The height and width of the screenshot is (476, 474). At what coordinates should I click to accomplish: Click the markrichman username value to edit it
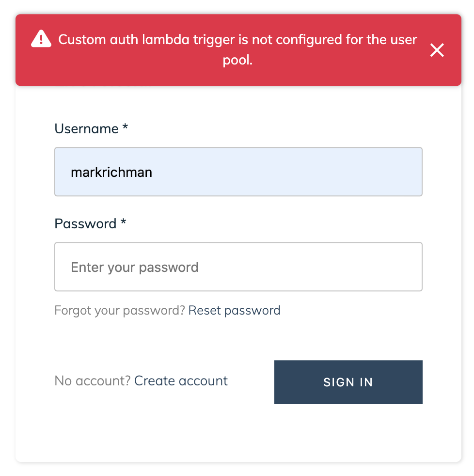(x=112, y=172)
